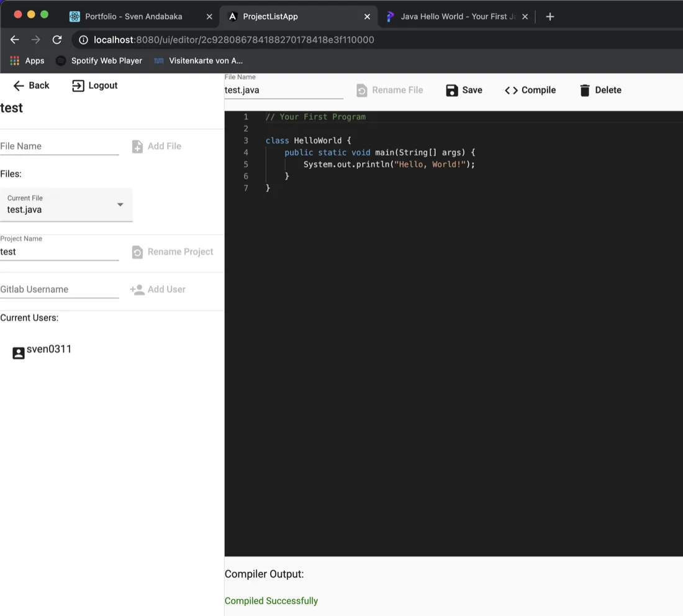This screenshot has width=683, height=616.
Task: Click the sven0311 user avatar icon
Action: point(18,353)
